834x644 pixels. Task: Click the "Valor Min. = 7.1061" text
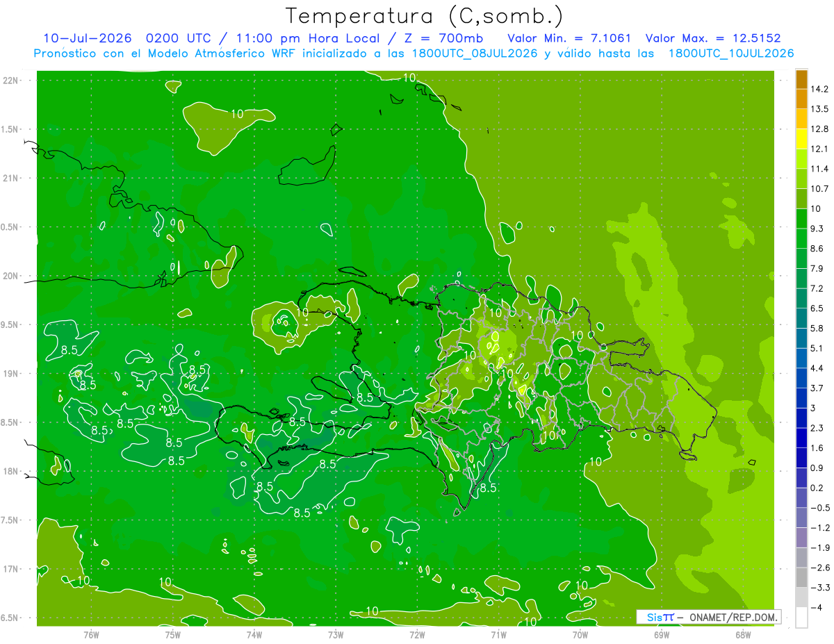[569, 38]
